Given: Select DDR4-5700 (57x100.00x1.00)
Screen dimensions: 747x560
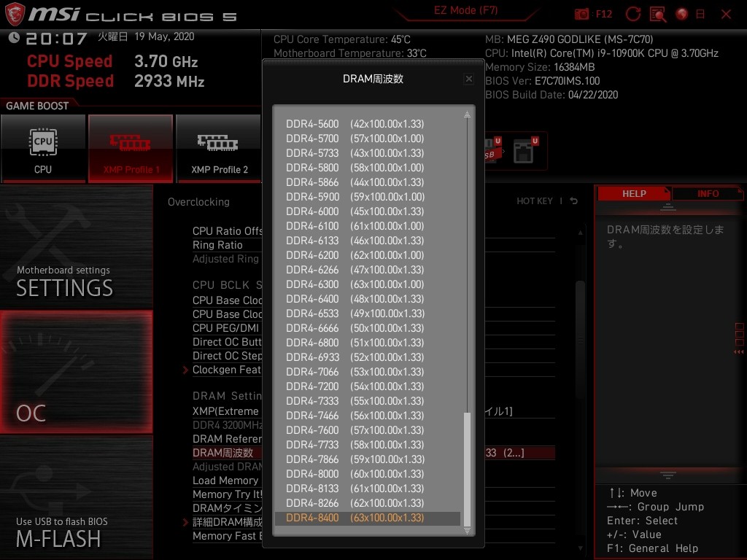Looking at the screenshot, I should (x=368, y=139).
